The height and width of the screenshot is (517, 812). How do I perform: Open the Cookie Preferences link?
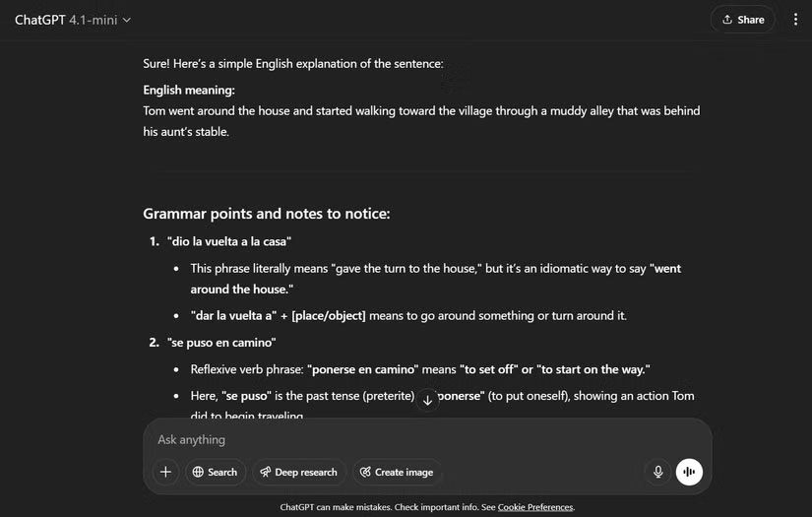(x=535, y=507)
